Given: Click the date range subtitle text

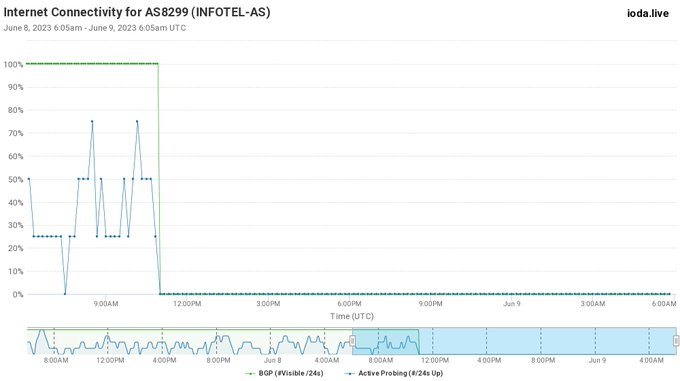Looking at the screenshot, I should point(95,28).
